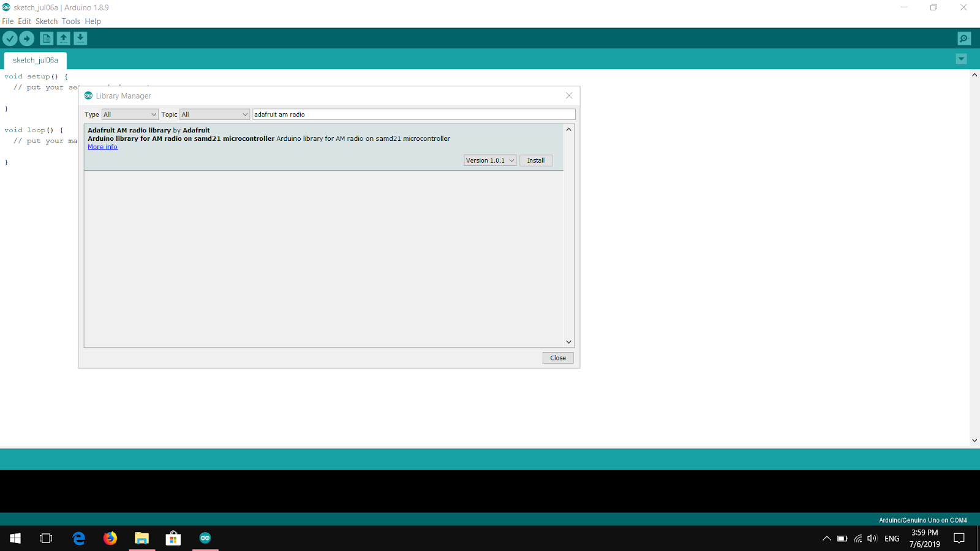Open the Tools menu

point(71,21)
